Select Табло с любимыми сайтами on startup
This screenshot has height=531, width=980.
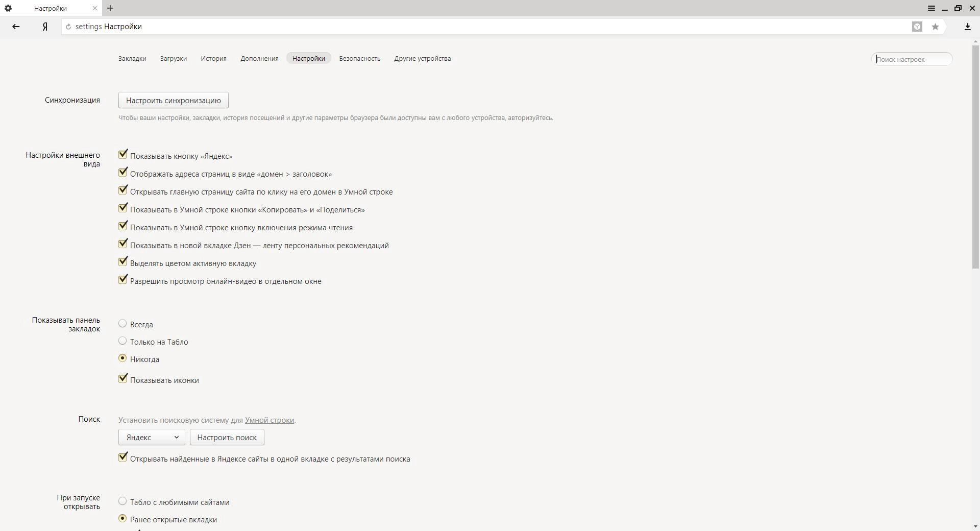122,501
